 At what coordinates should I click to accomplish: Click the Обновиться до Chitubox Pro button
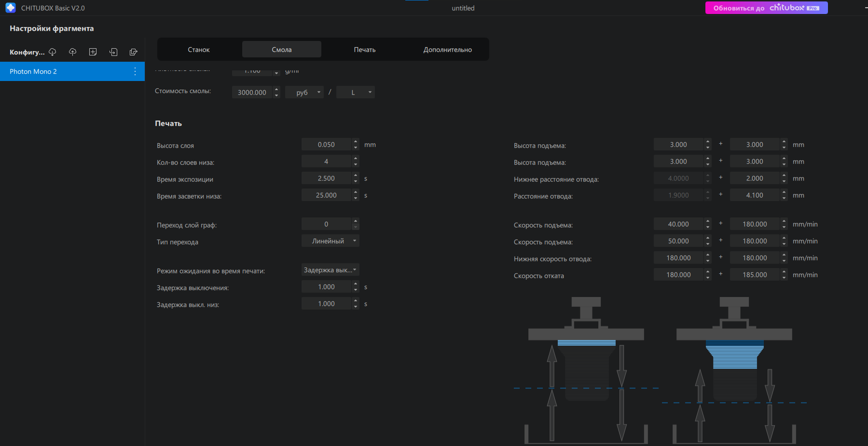tap(767, 8)
